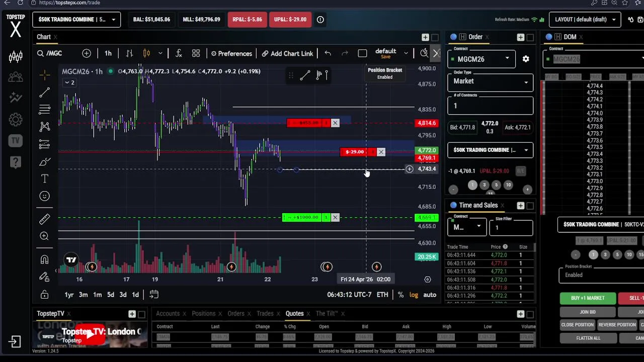The image size is (644, 362).
Task: Open the go-to-date calendar icon
Action: coord(154,295)
